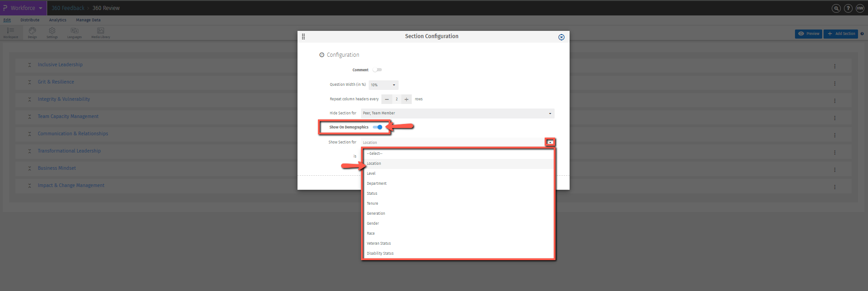The height and width of the screenshot is (291, 868).
Task: Toggle the Comment switch
Action: (x=377, y=70)
